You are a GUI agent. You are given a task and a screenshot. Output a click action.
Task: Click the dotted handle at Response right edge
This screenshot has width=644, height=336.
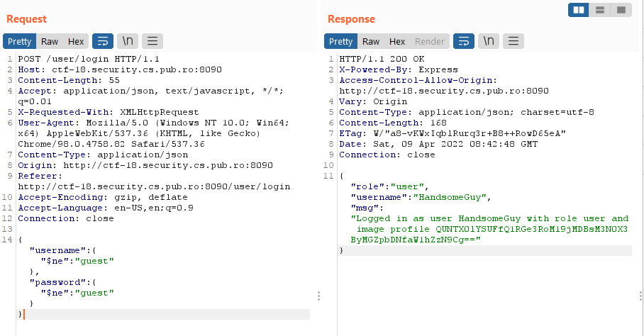coord(640,296)
